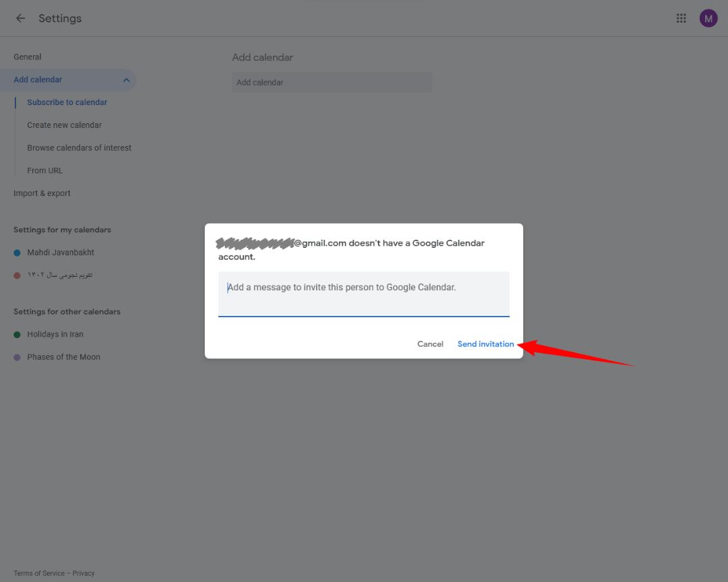Screen dimensions: 728x582
Task: Open General settings
Action: click(28, 57)
